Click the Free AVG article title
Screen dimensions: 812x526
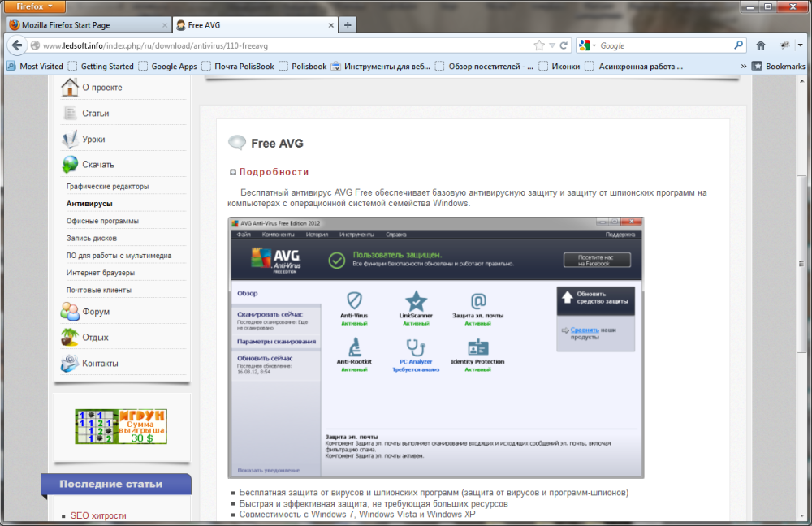pos(277,144)
